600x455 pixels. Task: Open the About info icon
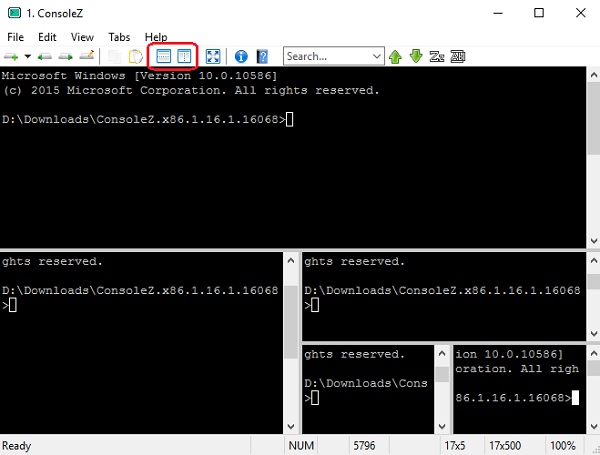coord(241,56)
